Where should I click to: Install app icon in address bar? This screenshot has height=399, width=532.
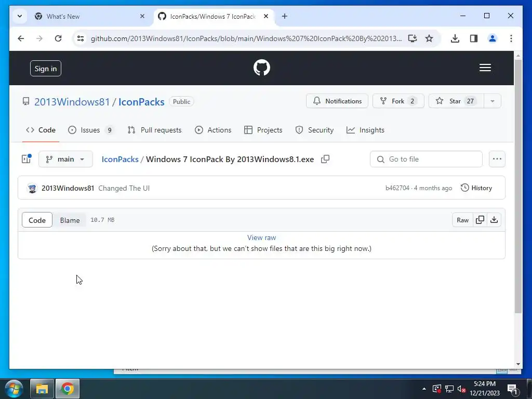(x=412, y=38)
